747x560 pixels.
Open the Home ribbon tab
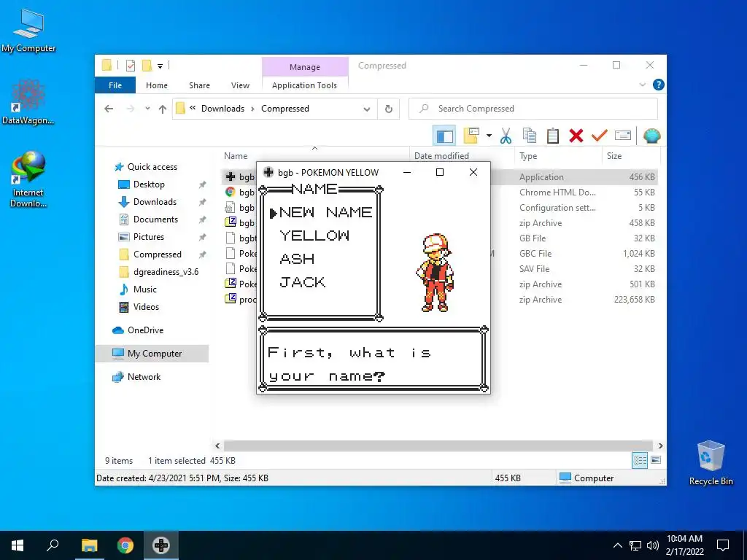point(157,85)
